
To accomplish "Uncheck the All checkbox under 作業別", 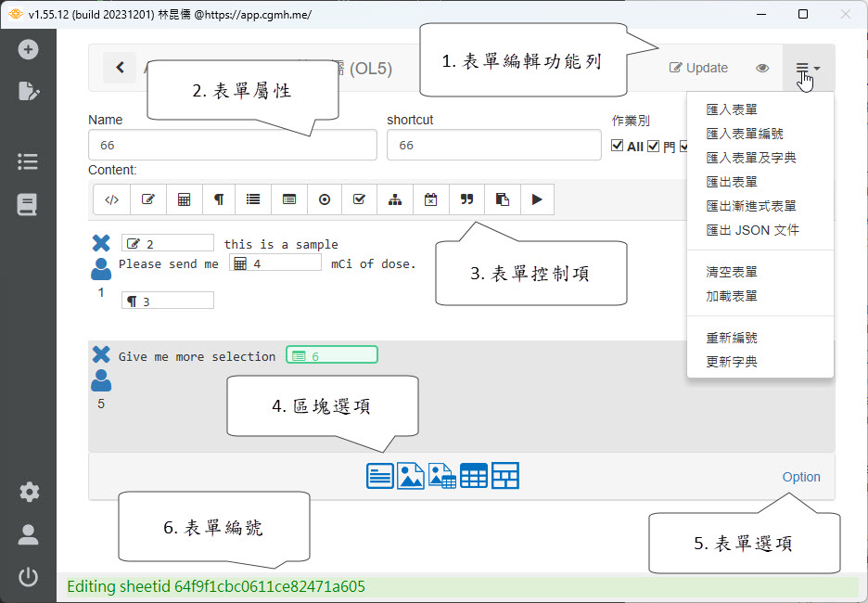I will click(x=619, y=147).
